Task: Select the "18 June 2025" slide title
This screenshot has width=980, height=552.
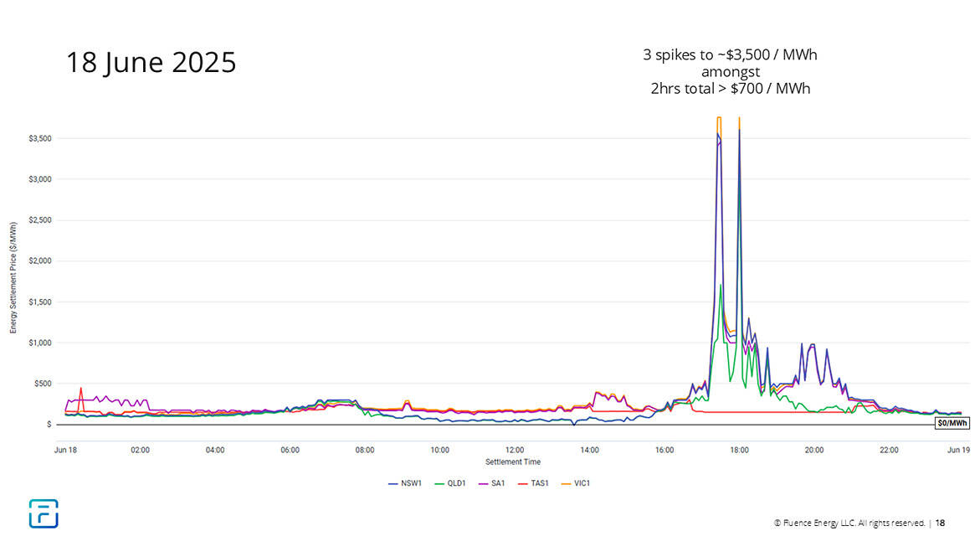Action: (151, 63)
